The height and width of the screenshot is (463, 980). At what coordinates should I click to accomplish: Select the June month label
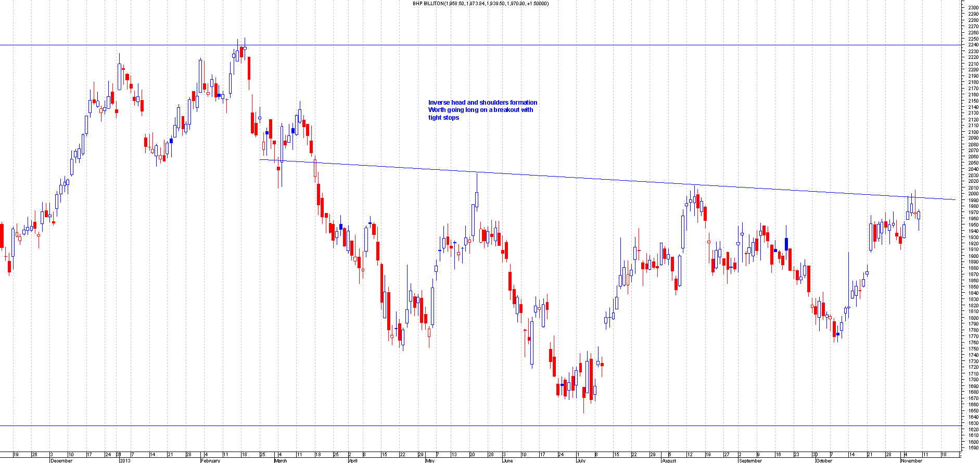(x=507, y=460)
